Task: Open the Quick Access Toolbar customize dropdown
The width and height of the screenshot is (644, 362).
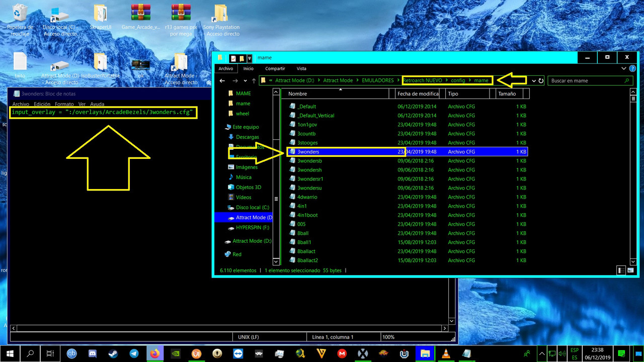Action: (250, 58)
